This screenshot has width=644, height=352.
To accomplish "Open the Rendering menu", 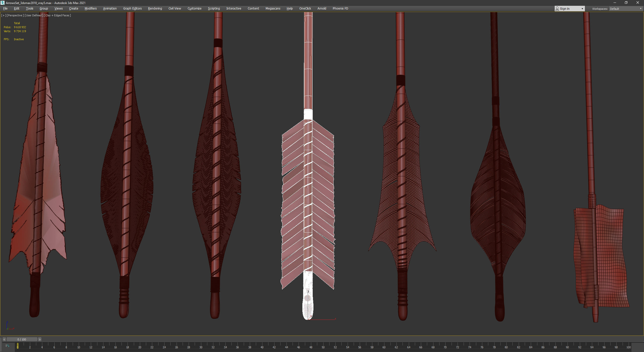I will tap(155, 9).
